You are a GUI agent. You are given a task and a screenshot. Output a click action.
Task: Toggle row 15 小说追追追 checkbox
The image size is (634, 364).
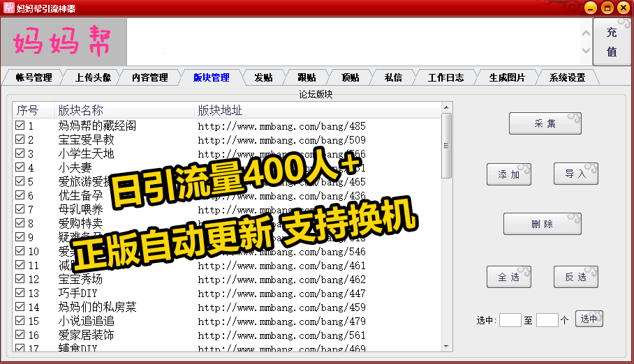[x=20, y=320]
